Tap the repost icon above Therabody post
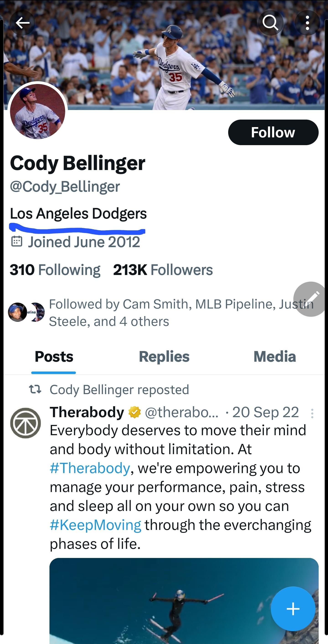Image resolution: width=328 pixels, height=644 pixels. point(35,389)
